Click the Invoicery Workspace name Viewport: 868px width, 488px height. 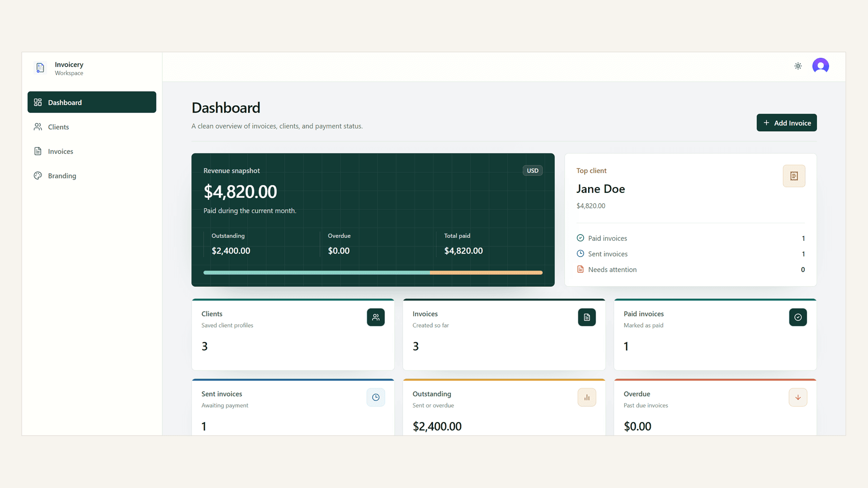(x=69, y=68)
